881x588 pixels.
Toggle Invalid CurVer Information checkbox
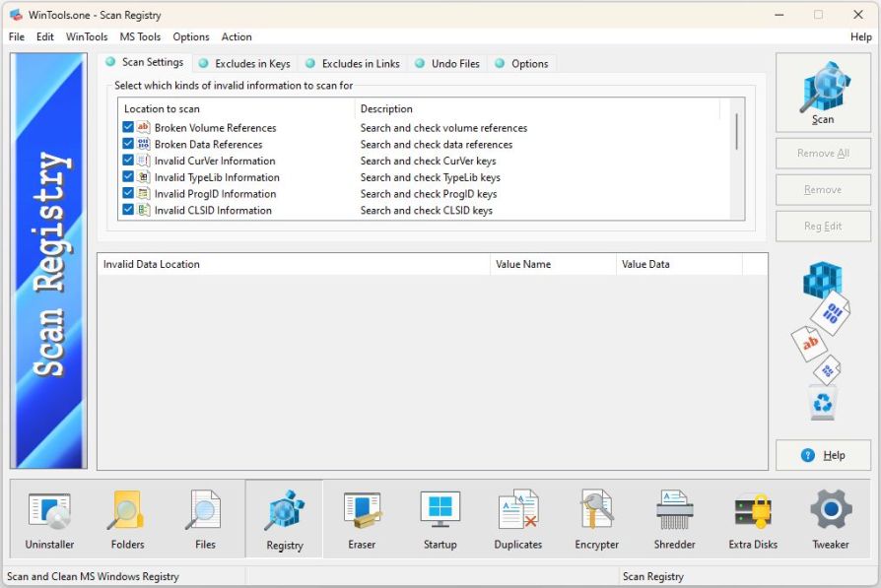pos(128,161)
